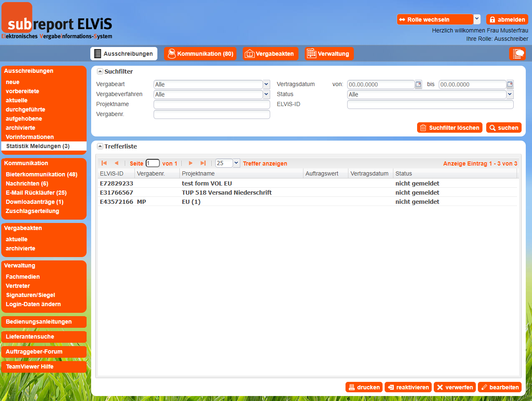
Task: Expand the Status dropdown list
Action: 510,94
